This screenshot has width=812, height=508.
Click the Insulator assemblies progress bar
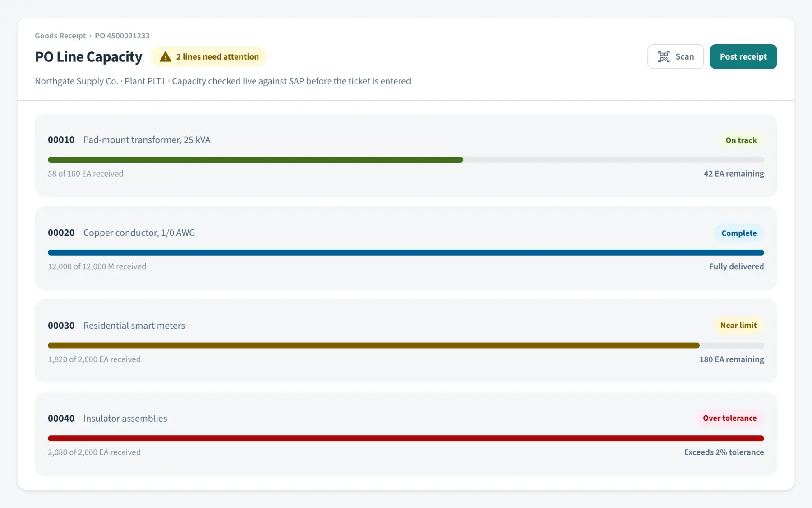click(x=406, y=438)
